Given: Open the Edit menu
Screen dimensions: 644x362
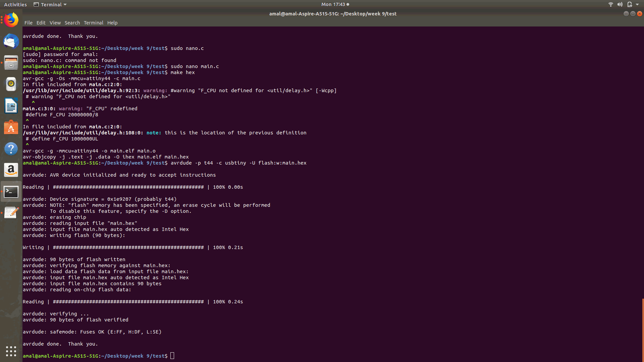Looking at the screenshot, I should pos(41,23).
